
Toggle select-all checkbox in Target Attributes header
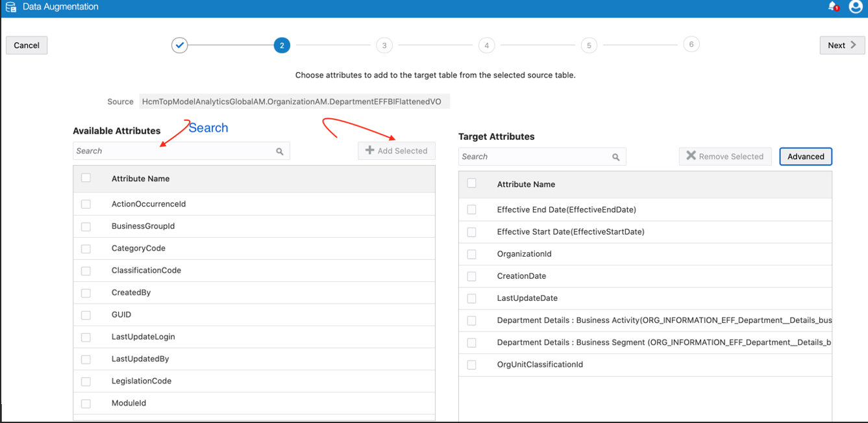(472, 184)
